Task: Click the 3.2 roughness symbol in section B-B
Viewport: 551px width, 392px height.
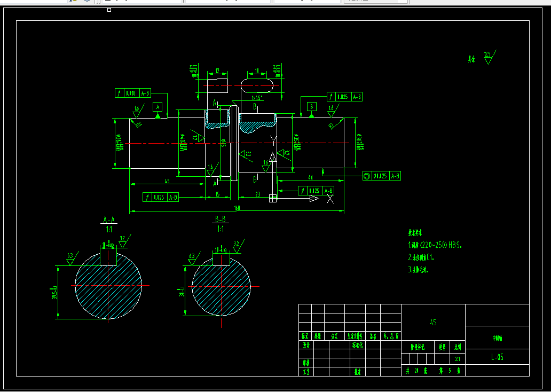Action: 238,246
